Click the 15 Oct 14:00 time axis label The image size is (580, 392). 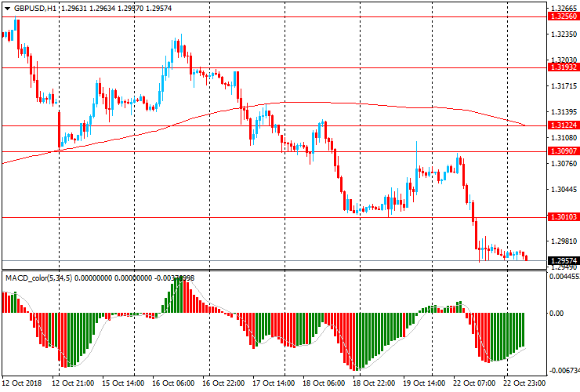tap(123, 383)
